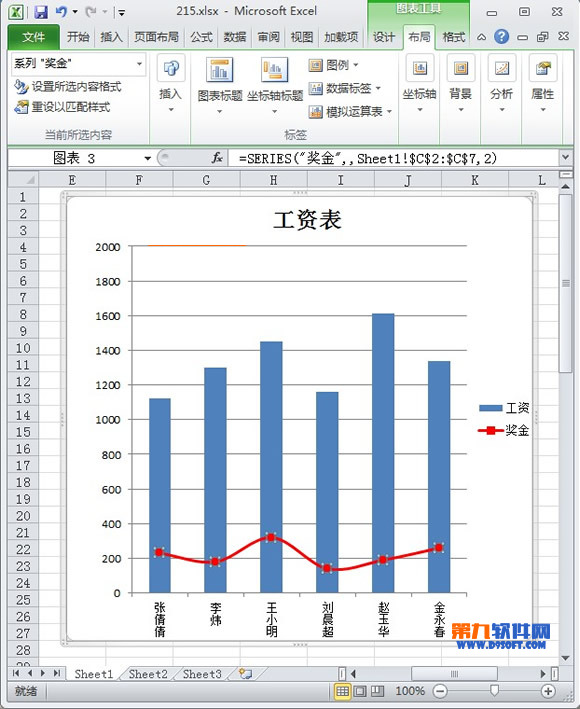Click 重设以匹配样式 (Reset to Match Style)
Image resolution: width=580 pixels, height=709 pixels.
tap(62, 107)
